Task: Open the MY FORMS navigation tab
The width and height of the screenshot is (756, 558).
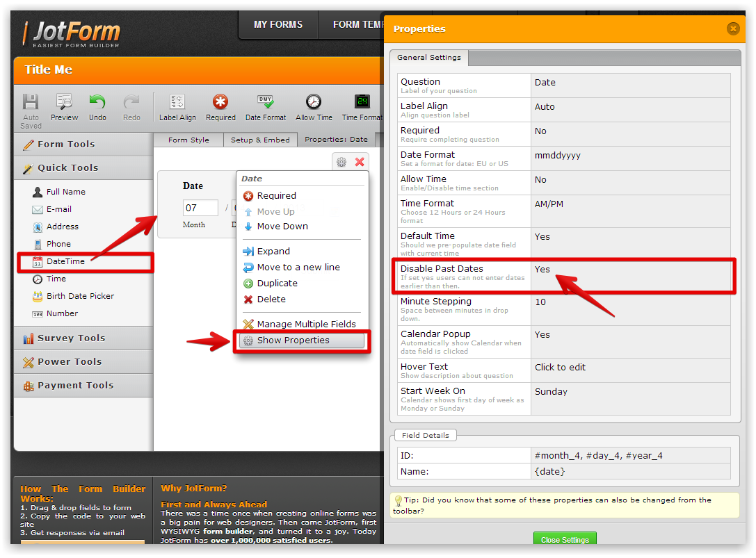Action: [278, 24]
